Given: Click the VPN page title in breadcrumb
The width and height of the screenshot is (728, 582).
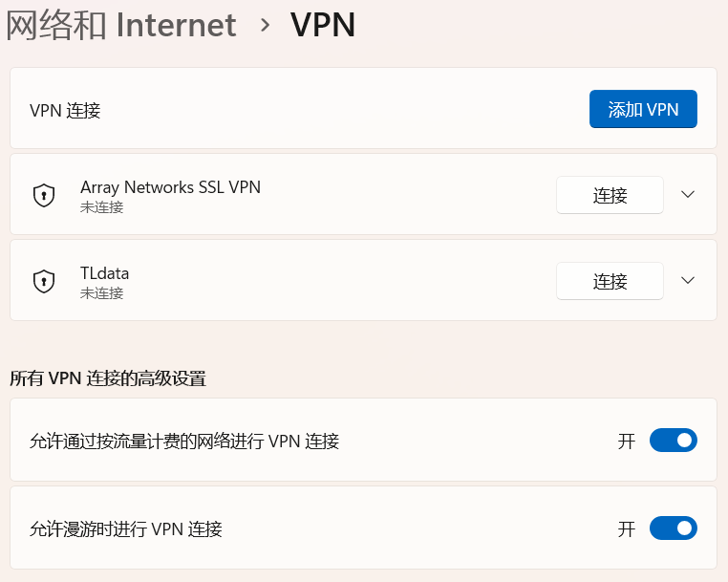Looking at the screenshot, I should click(x=323, y=25).
